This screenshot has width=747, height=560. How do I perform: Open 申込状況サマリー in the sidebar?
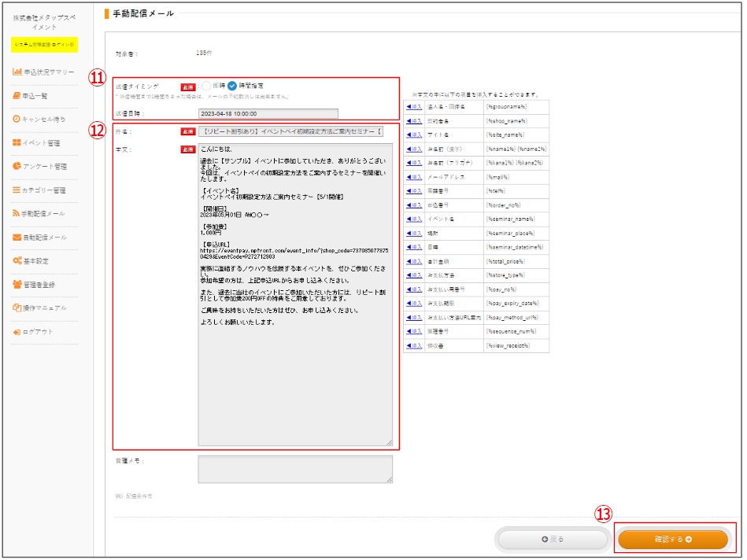(x=48, y=72)
